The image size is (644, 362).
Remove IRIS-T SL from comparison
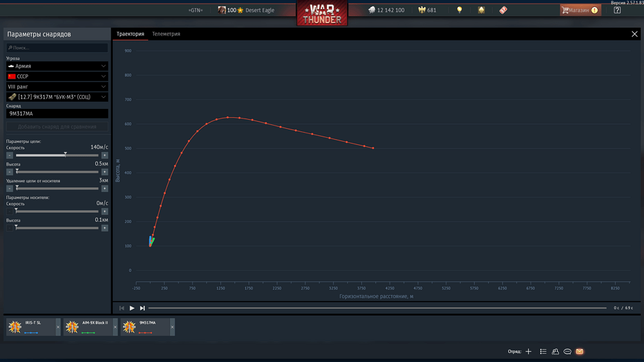point(58,327)
